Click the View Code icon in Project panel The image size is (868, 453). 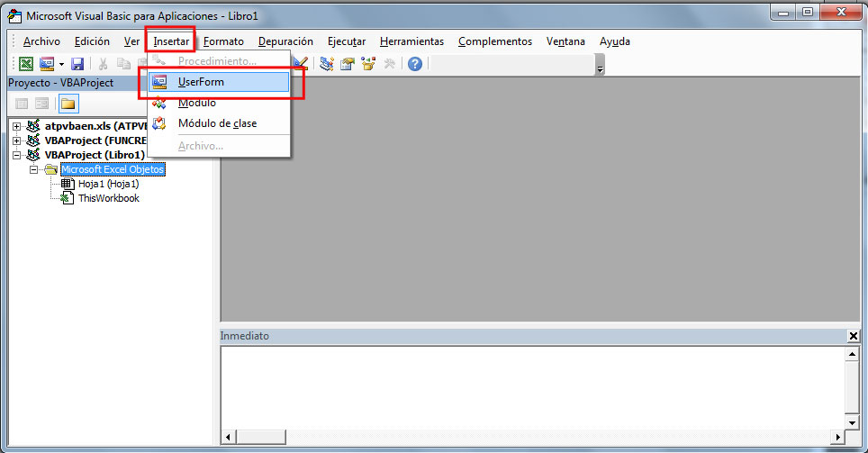point(22,104)
